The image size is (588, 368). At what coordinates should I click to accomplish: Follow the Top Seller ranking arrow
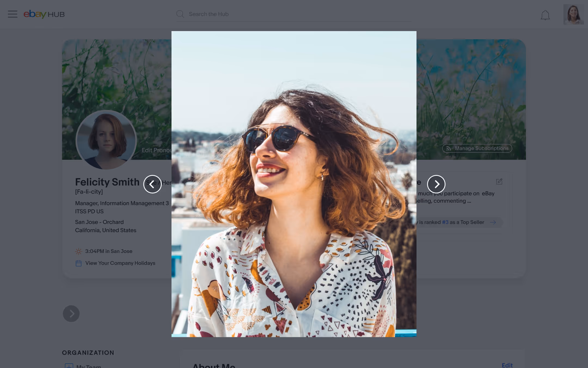[x=493, y=222]
